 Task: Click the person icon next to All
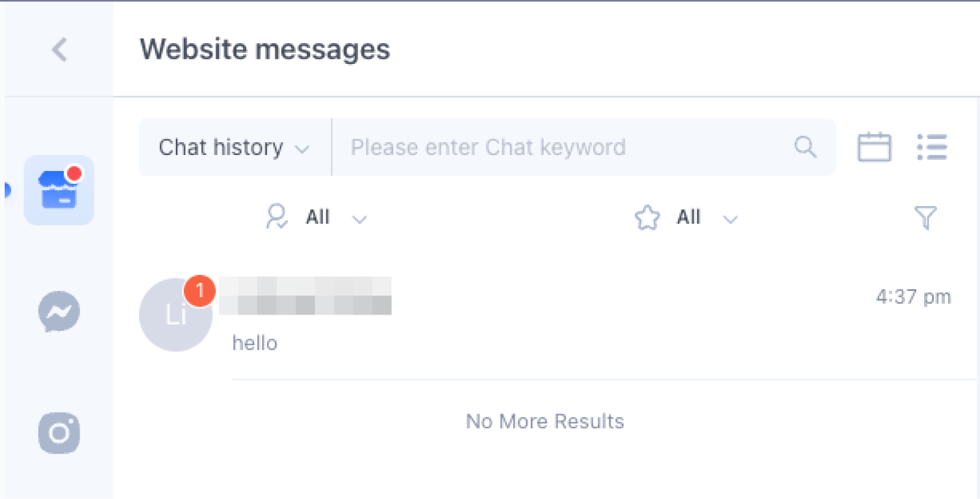pyautogui.click(x=277, y=217)
